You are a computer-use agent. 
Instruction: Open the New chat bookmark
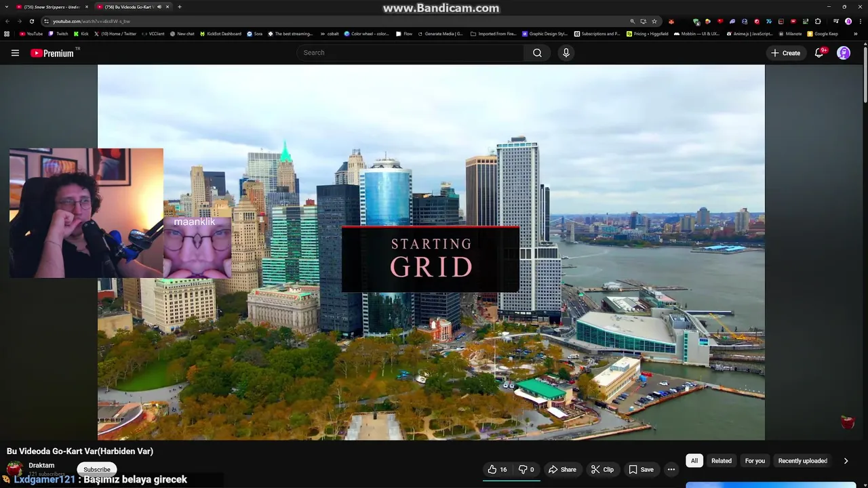pos(182,33)
